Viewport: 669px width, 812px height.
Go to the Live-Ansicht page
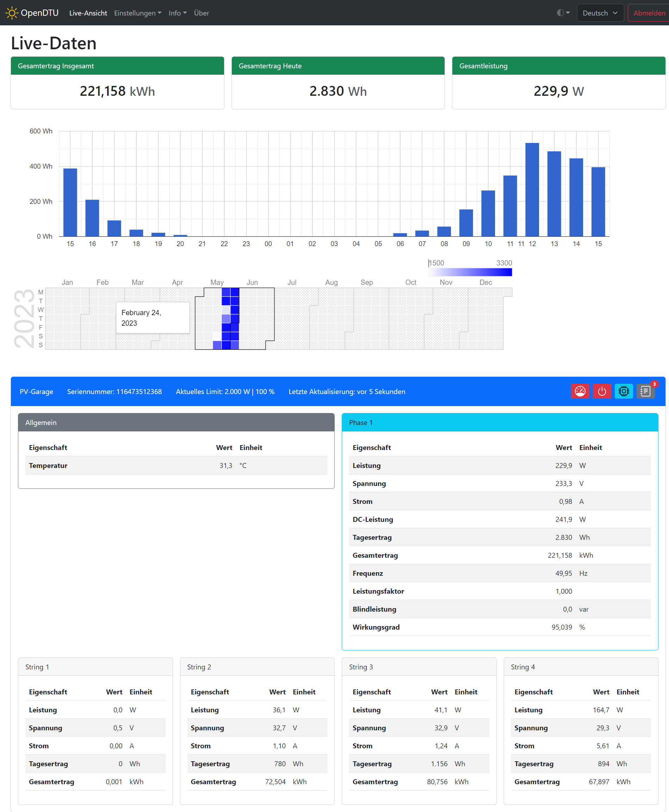(88, 13)
